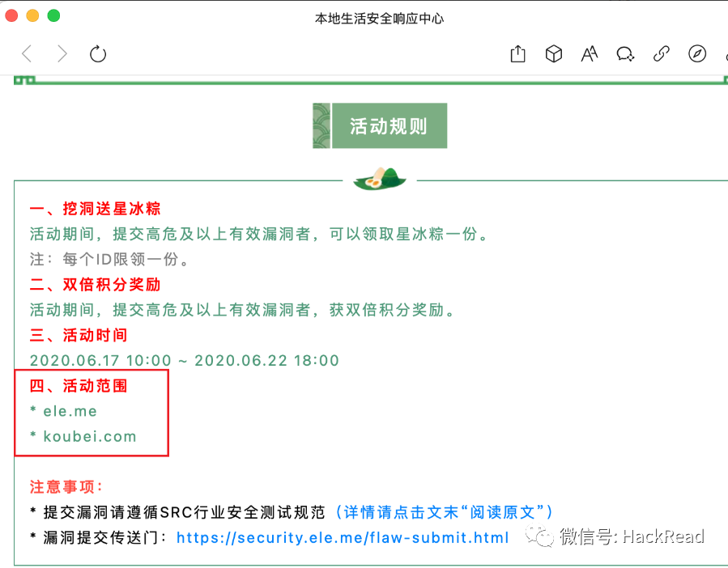Click the window title 本地生活安全响应中心
This screenshot has width=728, height=568.
click(x=379, y=19)
